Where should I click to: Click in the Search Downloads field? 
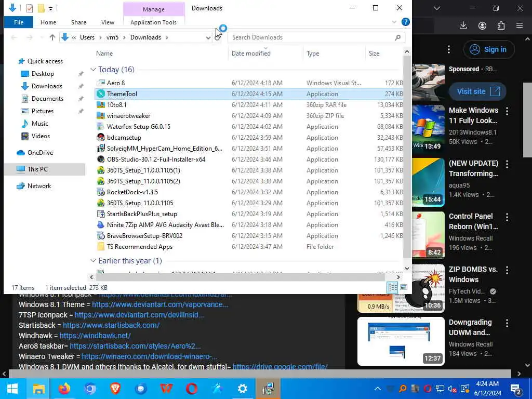click(x=316, y=37)
